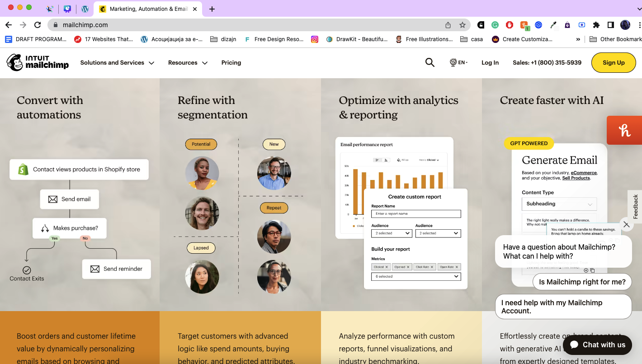This screenshot has height=364, width=642.
Task: Switch to the first pinned tab
Action: (50, 9)
